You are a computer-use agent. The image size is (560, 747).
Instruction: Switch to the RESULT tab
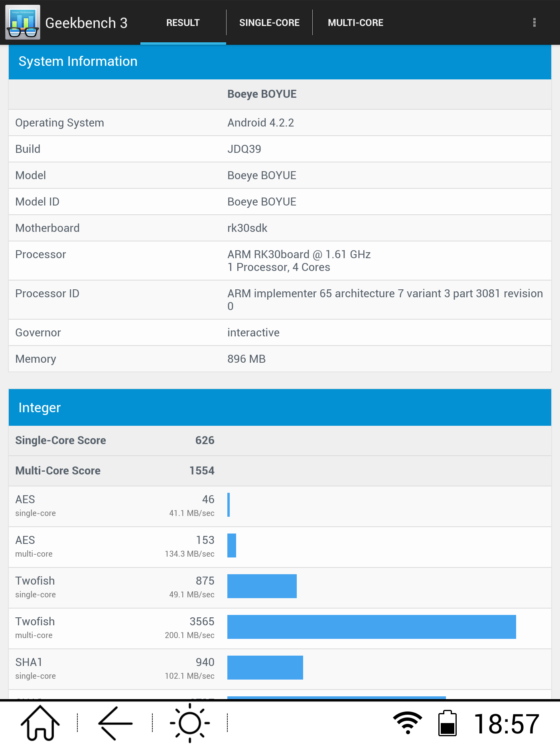183,23
